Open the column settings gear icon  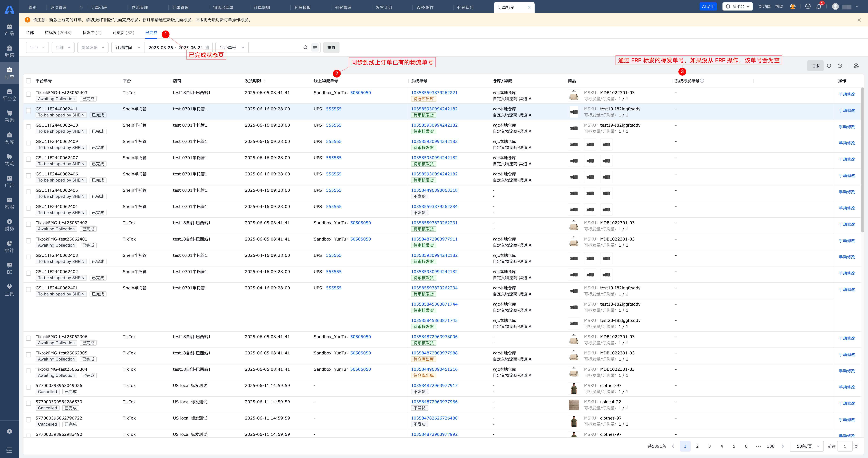click(856, 66)
